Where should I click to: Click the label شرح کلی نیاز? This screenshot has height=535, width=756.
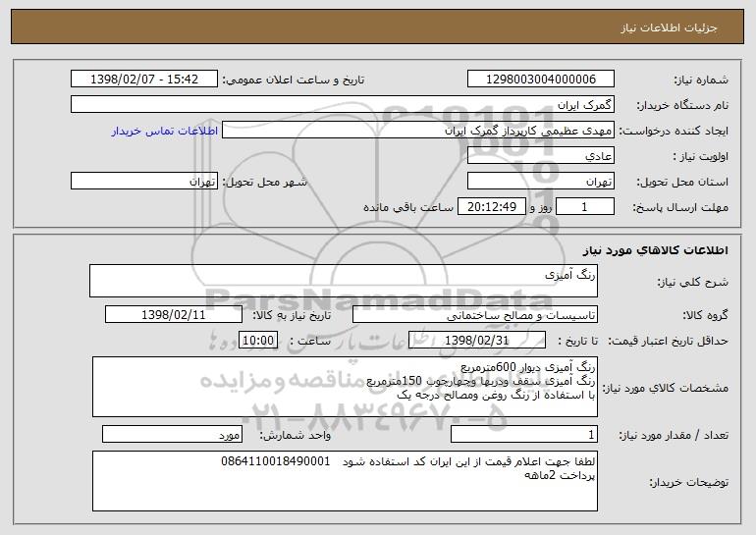[693, 282]
